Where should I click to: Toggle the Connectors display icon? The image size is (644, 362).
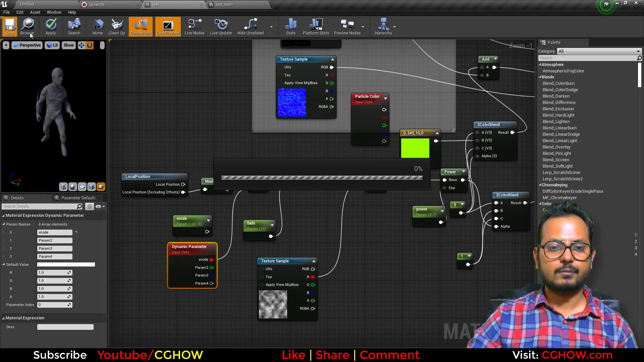pyautogui.click(x=141, y=26)
